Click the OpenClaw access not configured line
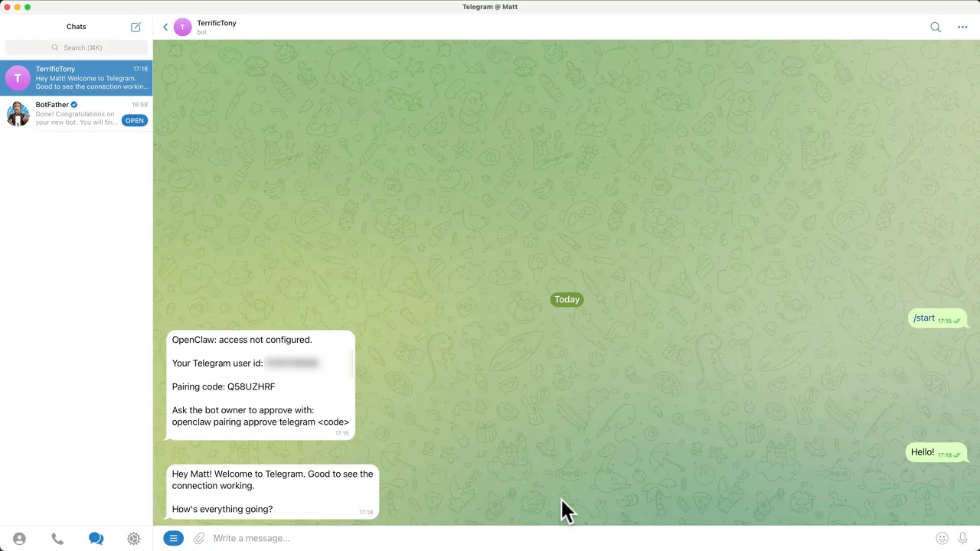 (242, 340)
